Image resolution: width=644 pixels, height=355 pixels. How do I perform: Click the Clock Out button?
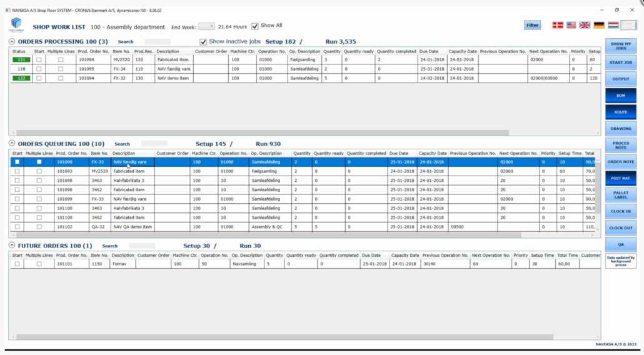621,227
